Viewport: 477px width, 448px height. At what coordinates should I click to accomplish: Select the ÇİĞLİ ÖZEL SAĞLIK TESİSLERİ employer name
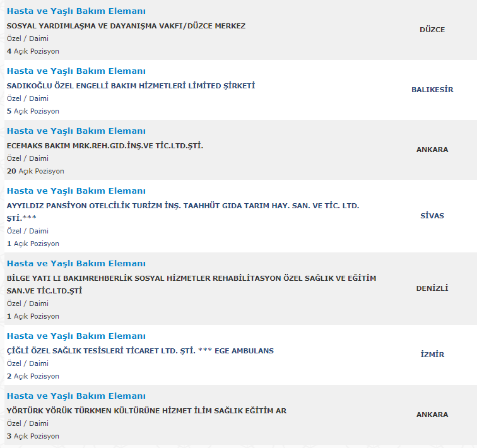[x=140, y=351]
